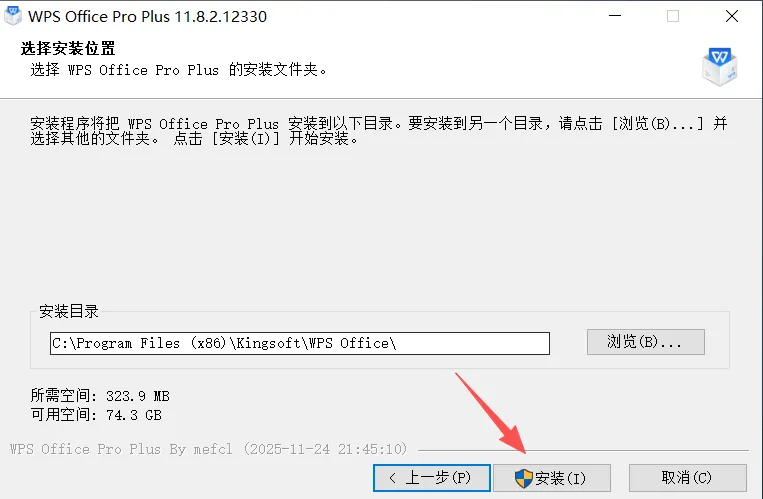Click the 安装文件夹 subtitle under the heading

click(178, 70)
